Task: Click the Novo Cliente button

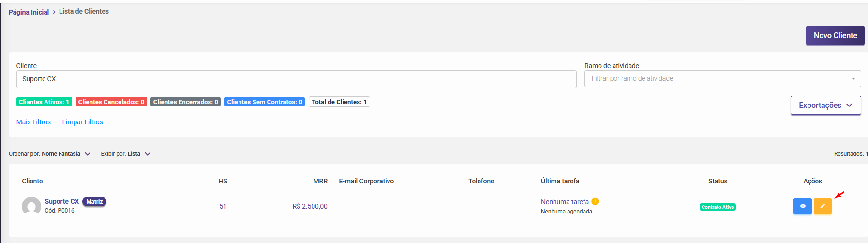Action: pos(835,36)
